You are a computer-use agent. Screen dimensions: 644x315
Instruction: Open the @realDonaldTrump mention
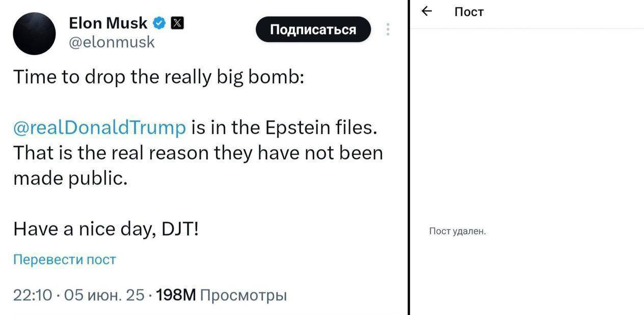[99, 127]
